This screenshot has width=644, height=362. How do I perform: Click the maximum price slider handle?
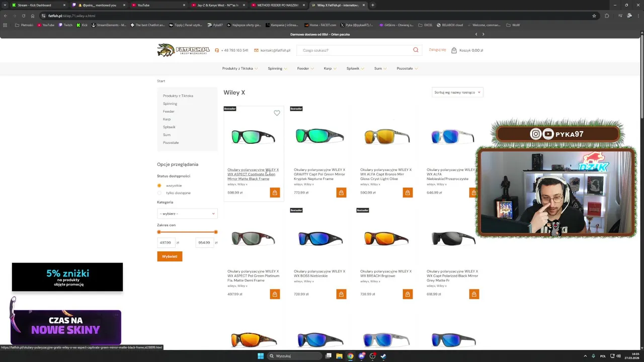pos(216,232)
